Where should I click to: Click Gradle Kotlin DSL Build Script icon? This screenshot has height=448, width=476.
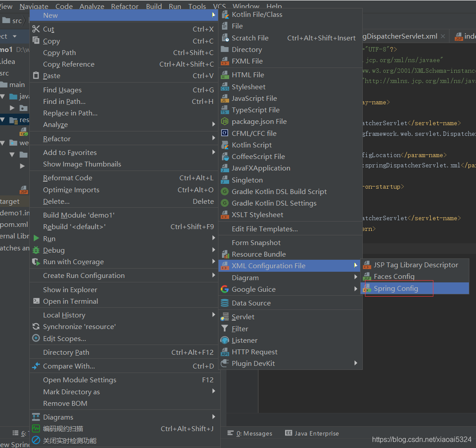[225, 191]
